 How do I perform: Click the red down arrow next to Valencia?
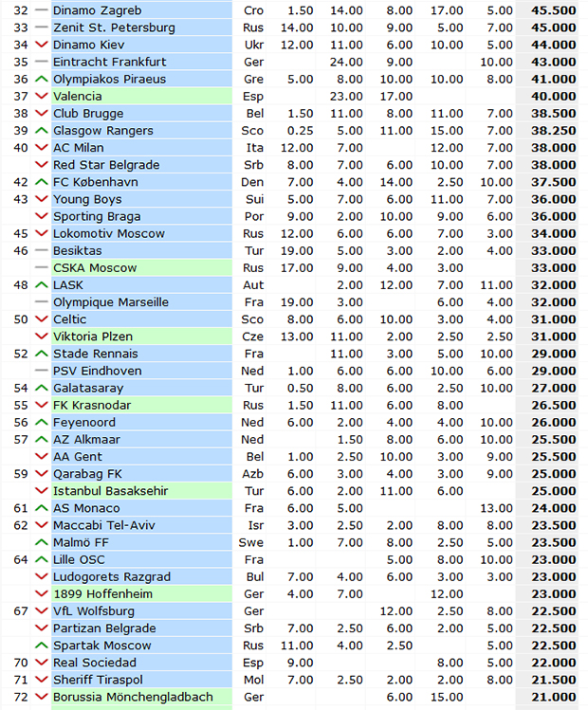41,96
